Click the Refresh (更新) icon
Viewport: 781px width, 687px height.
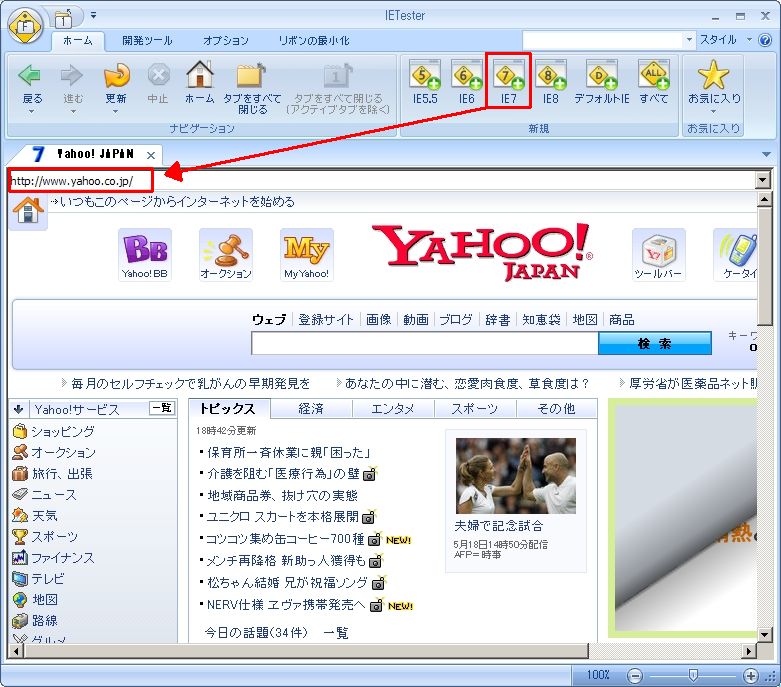pos(116,76)
